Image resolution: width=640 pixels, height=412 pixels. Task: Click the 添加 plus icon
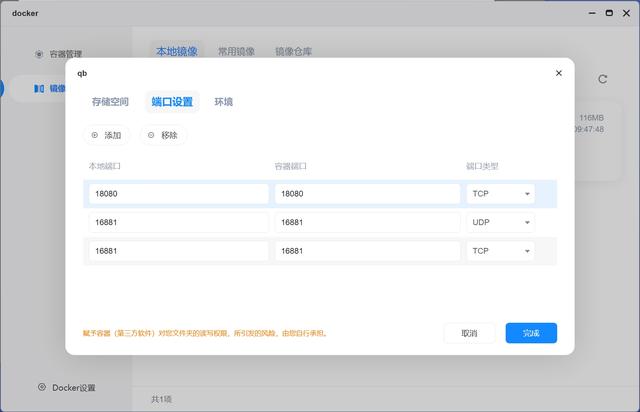[95, 135]
